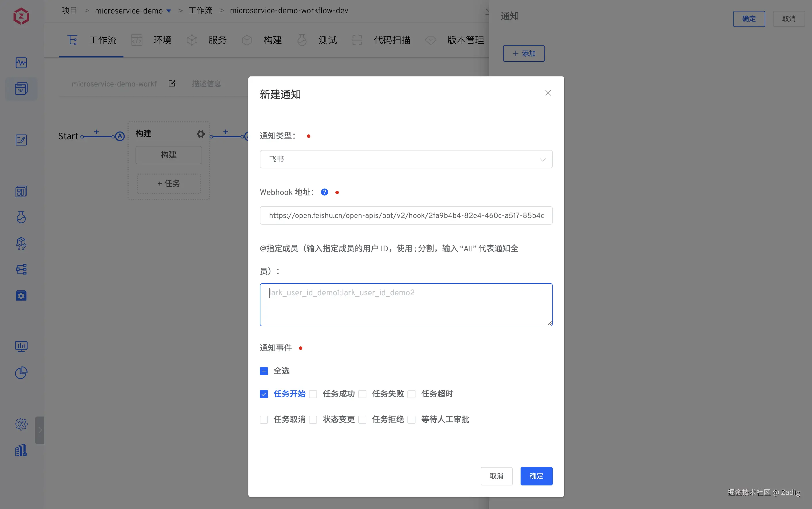Screen dimensions: 812x509
Task: Check the 等待人工审批 checkbox
Action: tap(411, 419)
